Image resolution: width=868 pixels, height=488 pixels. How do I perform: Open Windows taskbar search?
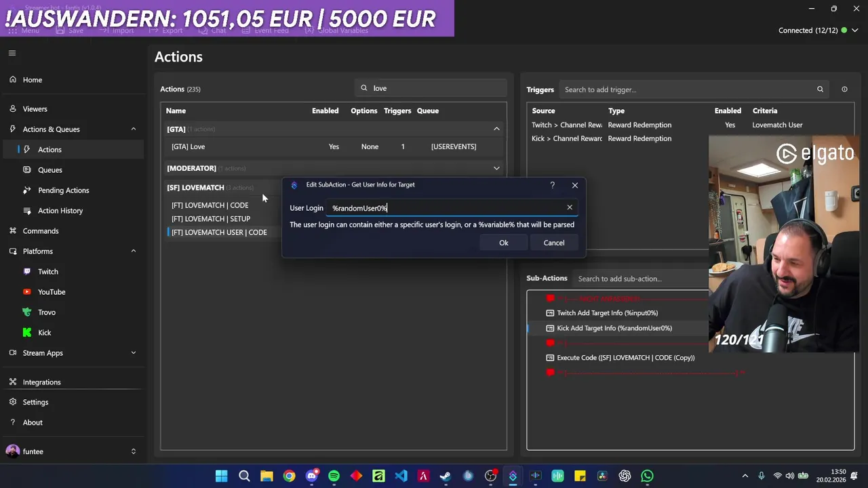[x=244, y=476]
